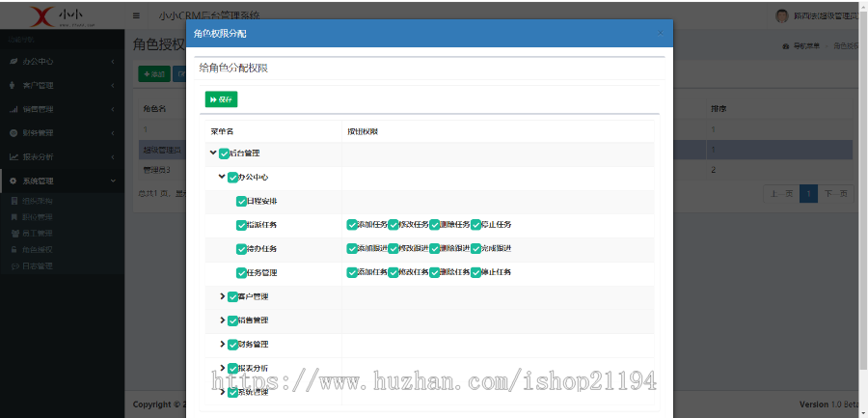Image resolution: width=868 pixels, height=418 pixels.
Task: Uncheck the 财务管理 tree checkbox
Action: pos(232,345)
